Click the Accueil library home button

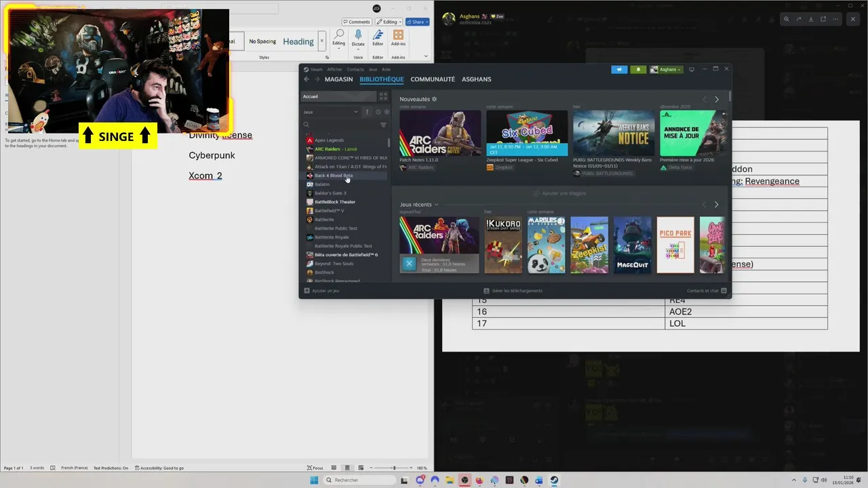coord(338,96)
